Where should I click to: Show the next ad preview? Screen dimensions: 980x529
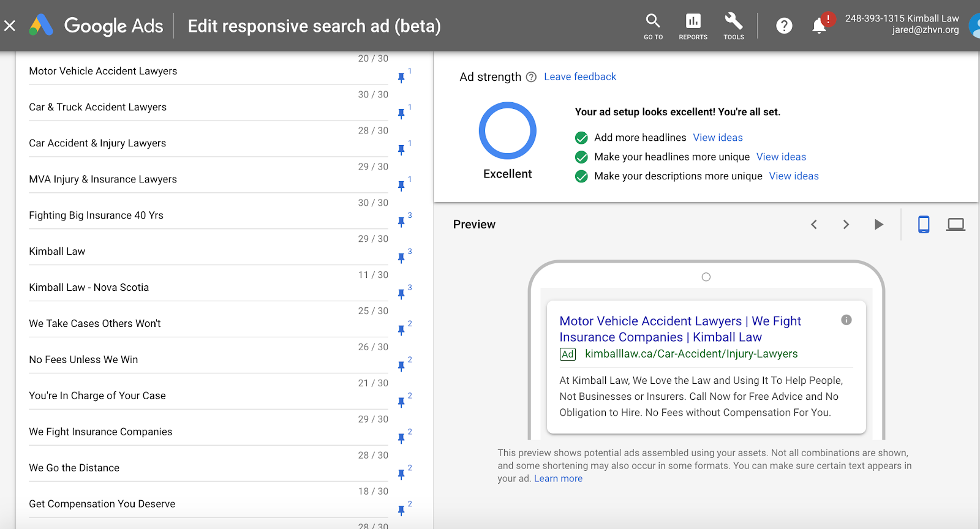point(846,225)
